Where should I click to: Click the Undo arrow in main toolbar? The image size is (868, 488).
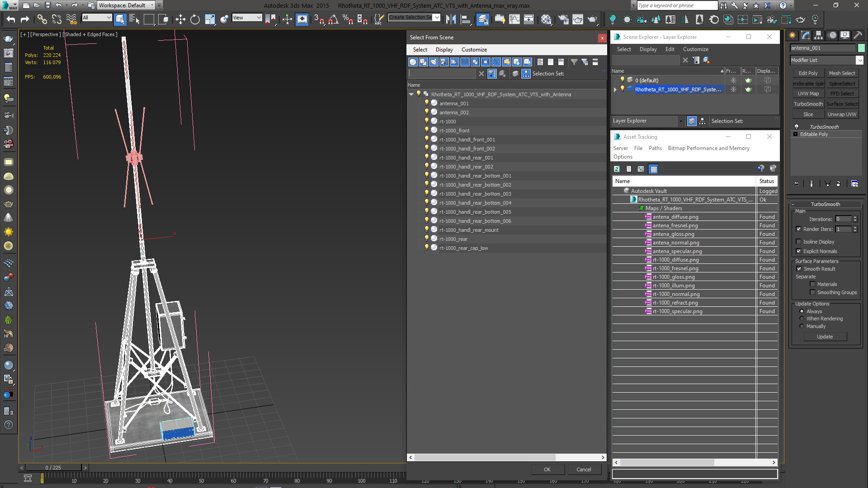tap(11, 19)
